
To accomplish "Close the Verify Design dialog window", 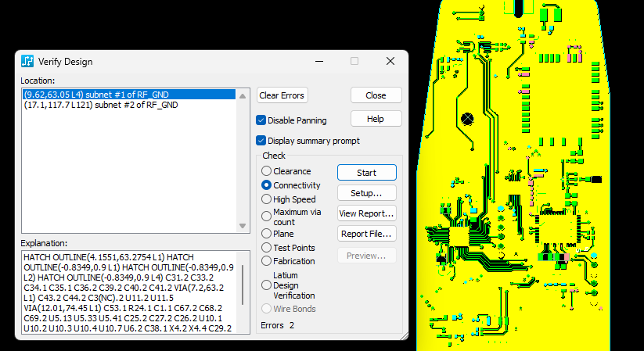I will (390, 61).
